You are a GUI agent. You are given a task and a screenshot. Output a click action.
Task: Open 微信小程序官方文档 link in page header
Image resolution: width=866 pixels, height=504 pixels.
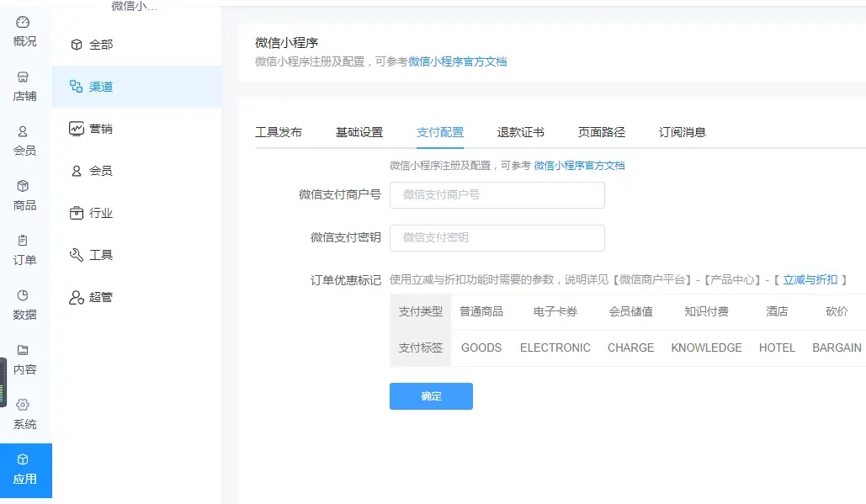click(457, 61)
